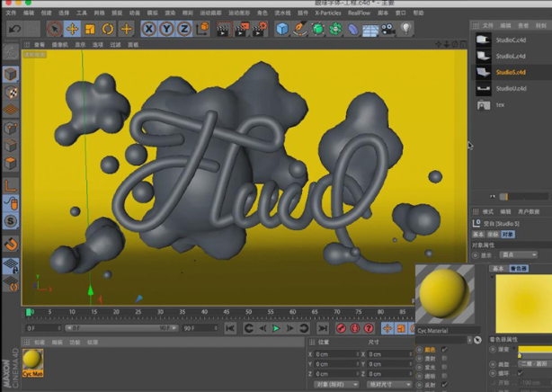The image size is (552, 392).
Task: Select the spline Pen tool icon
Action: [300, 29]
